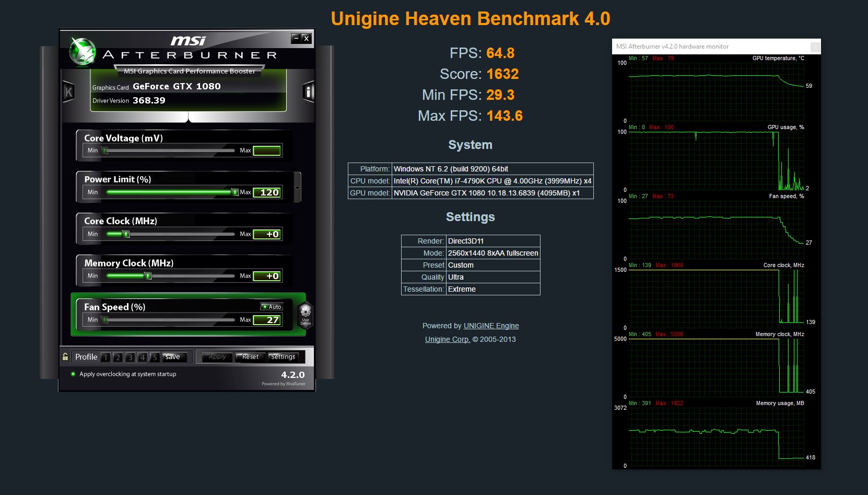Open the UNIGINE Engine link
This screenshot has width=868, height=495.
click(x=491, y=326)
